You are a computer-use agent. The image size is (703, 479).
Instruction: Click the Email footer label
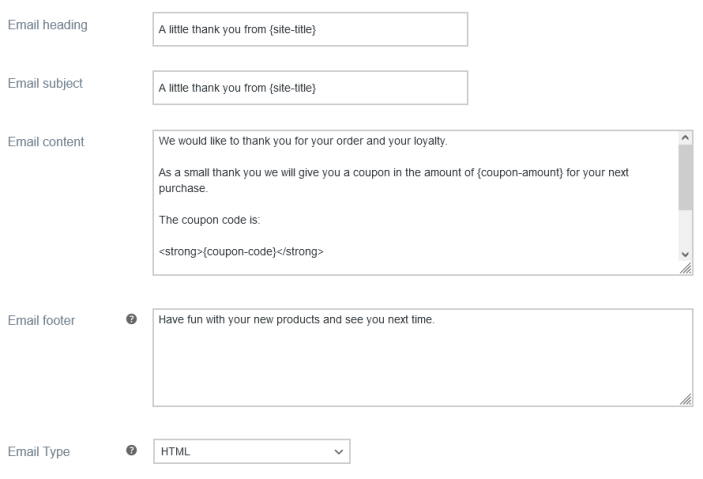point(42,320)
